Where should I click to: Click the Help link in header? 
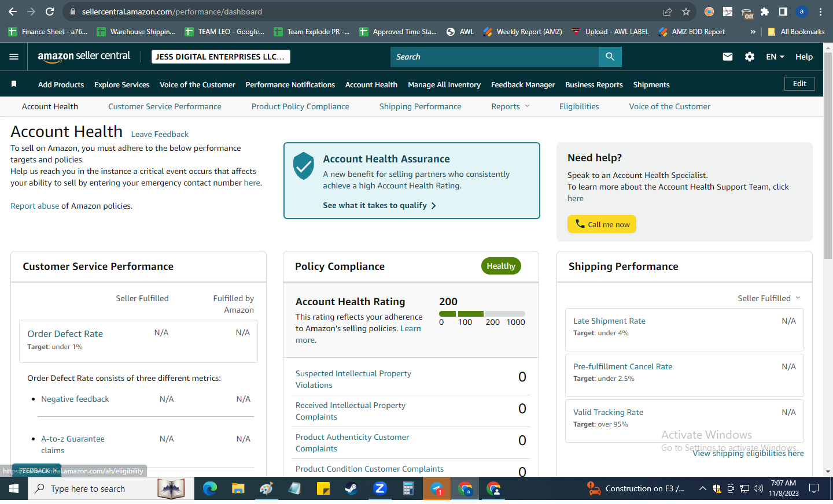[x=804, y=57]
